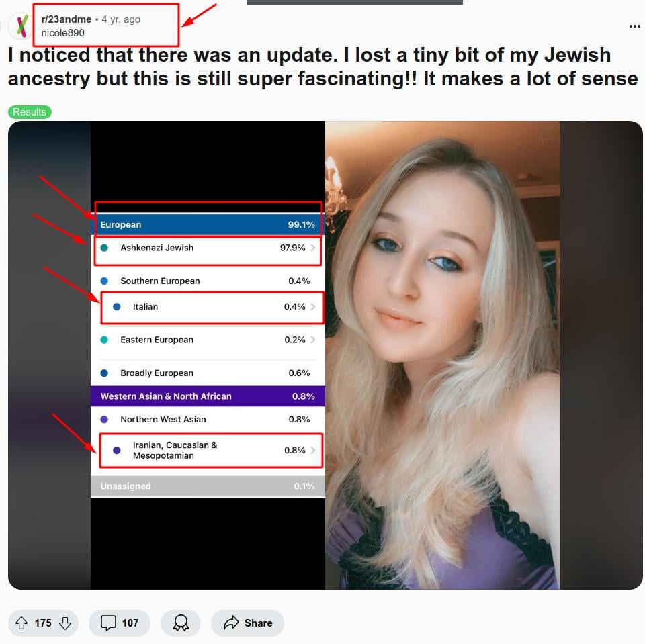Click the Western Asian & North African header

(208, 396)
